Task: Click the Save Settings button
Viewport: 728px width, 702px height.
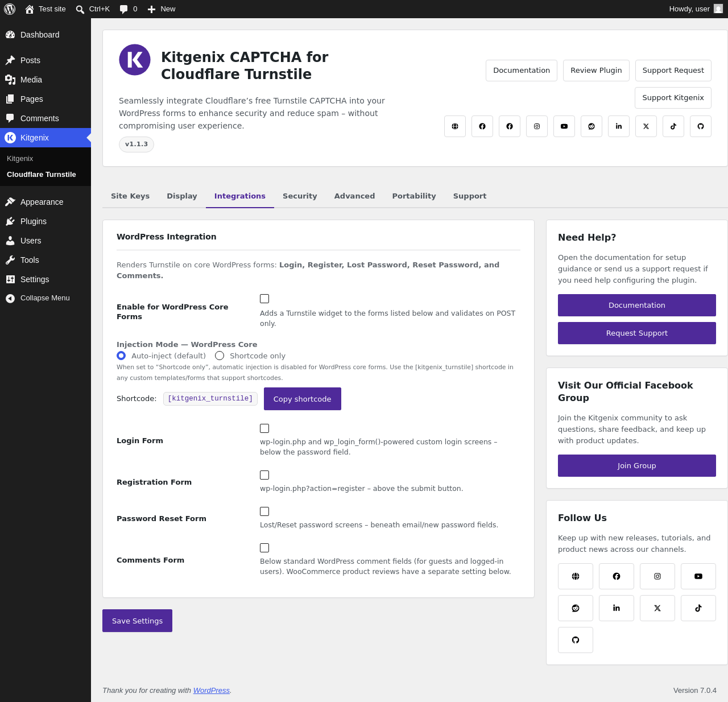Action: [x=137, y=621]
